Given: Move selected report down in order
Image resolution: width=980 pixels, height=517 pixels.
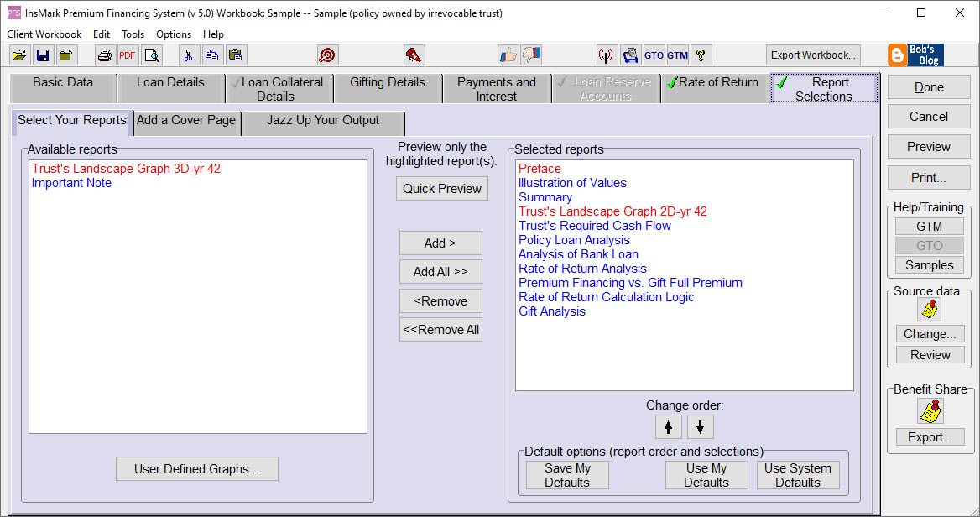Looking at the screenshot, I should (700, 426).
